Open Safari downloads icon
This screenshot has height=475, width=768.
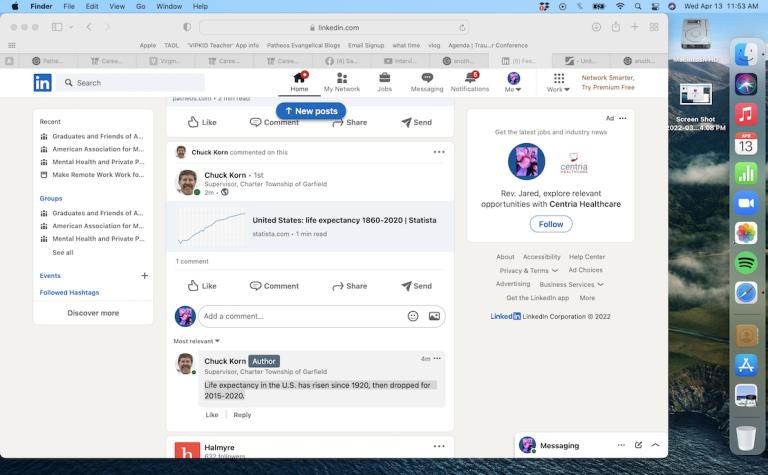(x=596, y=27)
